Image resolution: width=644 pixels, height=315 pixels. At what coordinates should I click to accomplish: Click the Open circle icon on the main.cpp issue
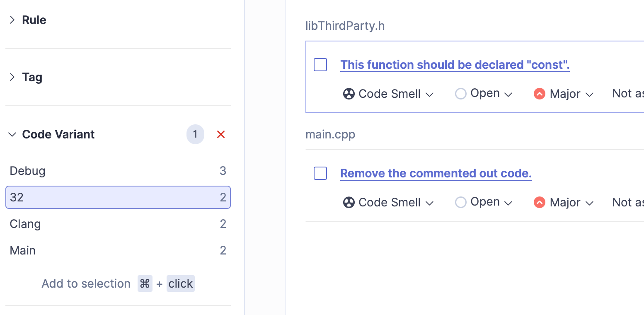pos(460,202)
